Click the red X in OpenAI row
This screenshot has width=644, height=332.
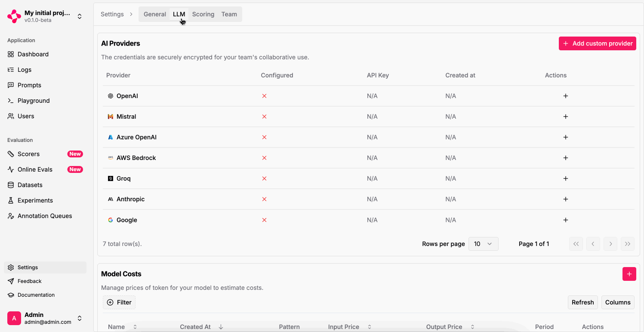click(x=265, y=96)
